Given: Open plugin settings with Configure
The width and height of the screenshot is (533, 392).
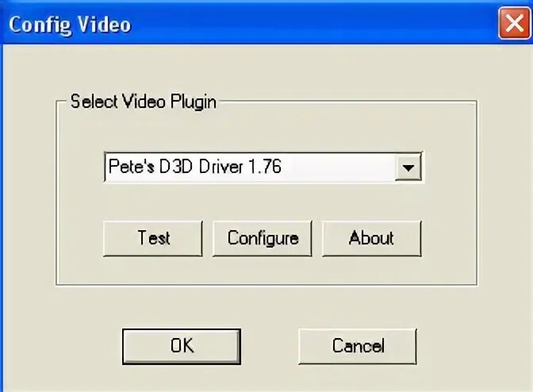Looking at the screenshot, I should click(x=263, y=238).
